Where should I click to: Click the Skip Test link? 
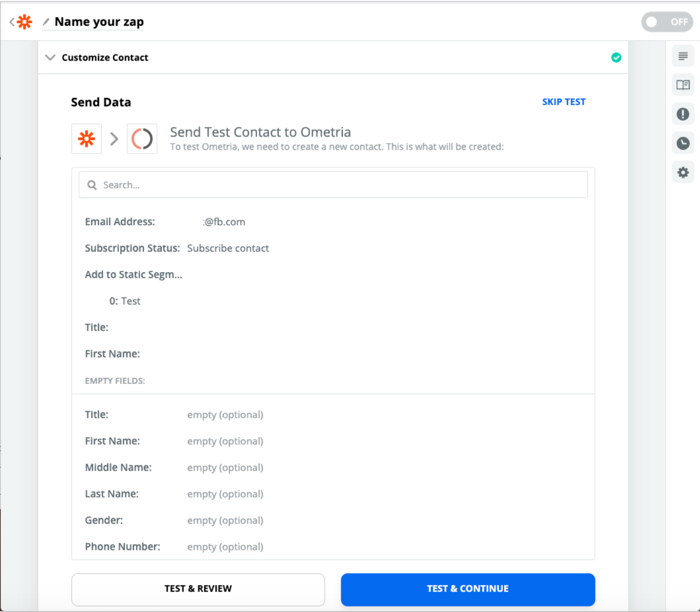point(563,102)
